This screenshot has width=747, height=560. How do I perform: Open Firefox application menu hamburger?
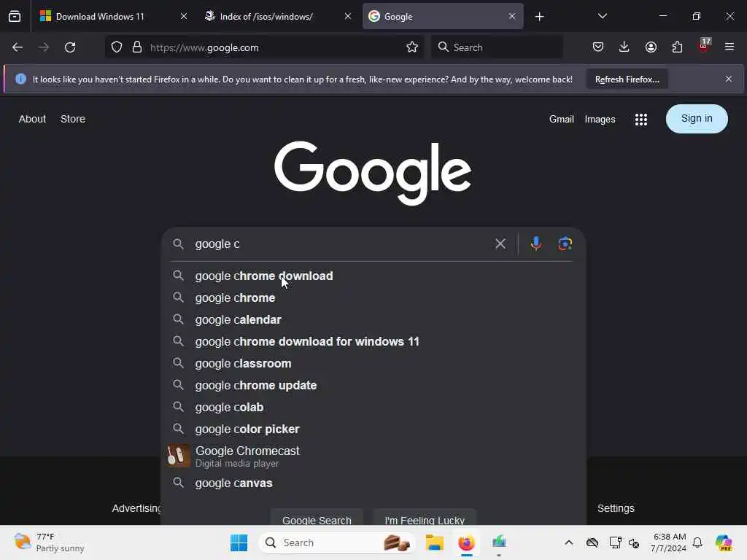point(729,47)
